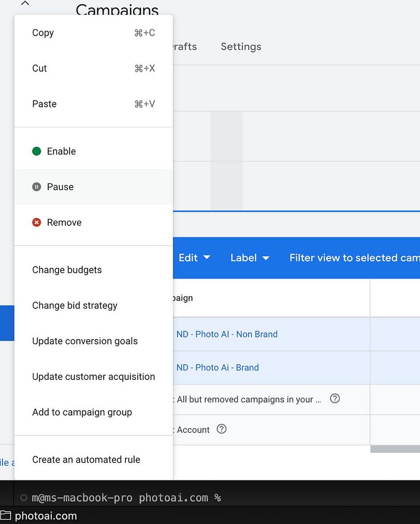Click help icon next to Account total
This screenshot has width=420, height=524.
(222, 429)
